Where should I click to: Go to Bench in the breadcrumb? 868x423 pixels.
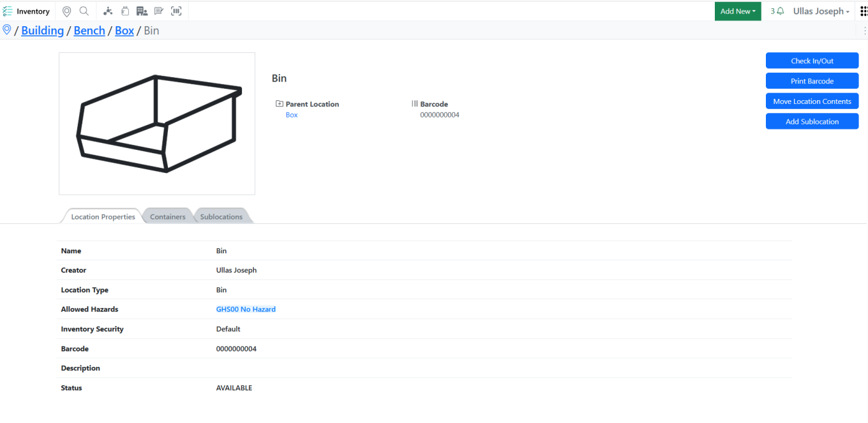pos(89,31)
